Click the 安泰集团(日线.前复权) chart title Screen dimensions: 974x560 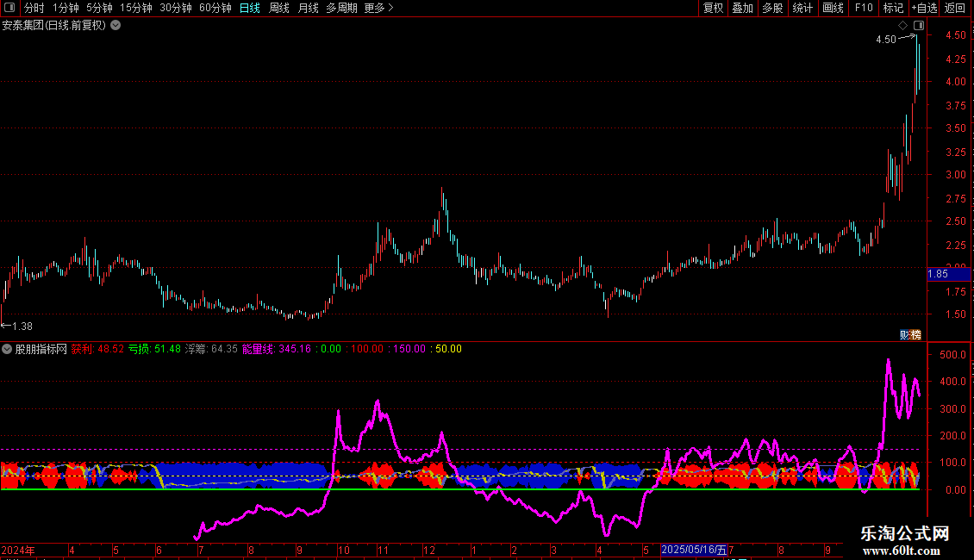pos(54,26)
